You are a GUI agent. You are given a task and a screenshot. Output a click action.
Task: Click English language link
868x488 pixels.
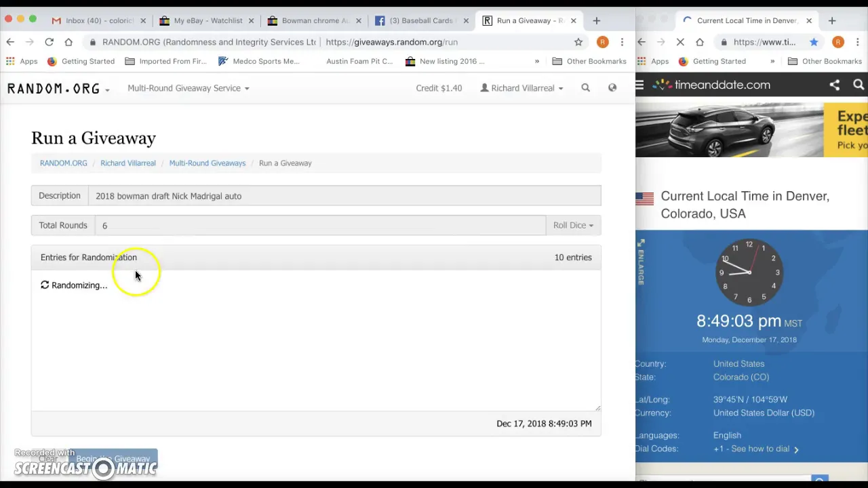[727, 436]
